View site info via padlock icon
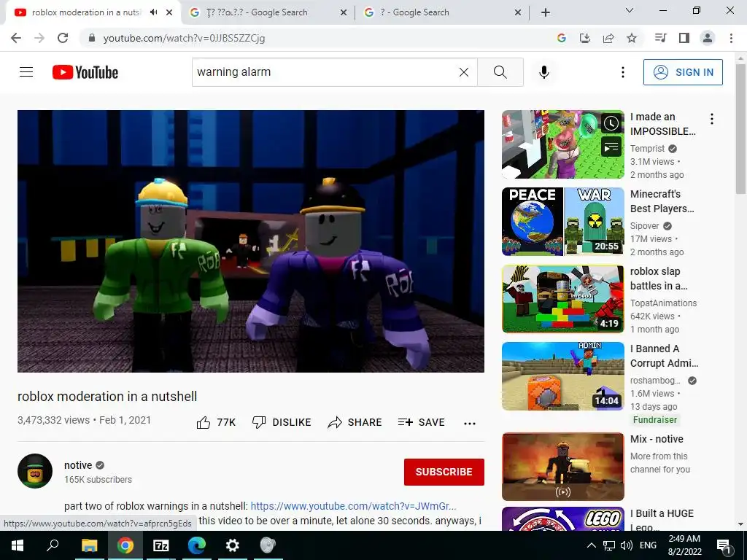747x560 pixels. [92, 38]
